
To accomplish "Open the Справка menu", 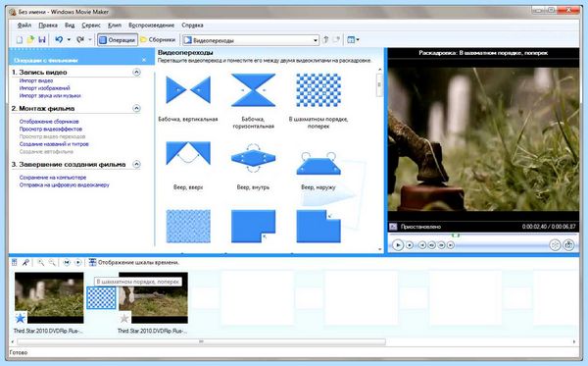I will 192,26.
